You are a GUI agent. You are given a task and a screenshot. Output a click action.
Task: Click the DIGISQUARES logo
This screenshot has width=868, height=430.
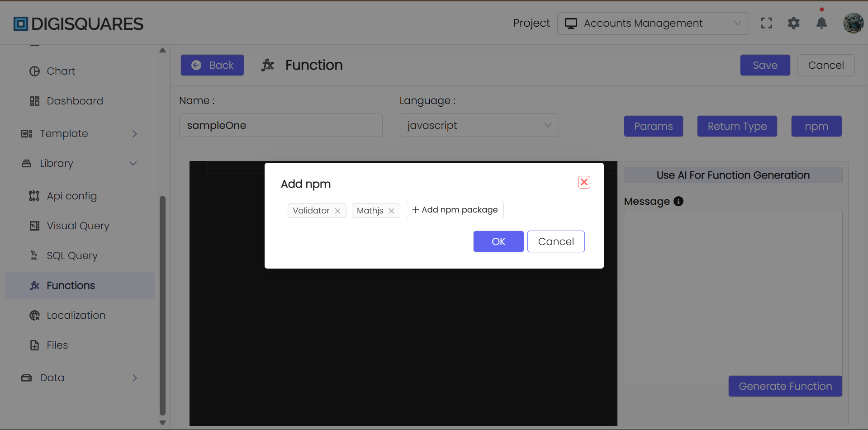point(78,24)
